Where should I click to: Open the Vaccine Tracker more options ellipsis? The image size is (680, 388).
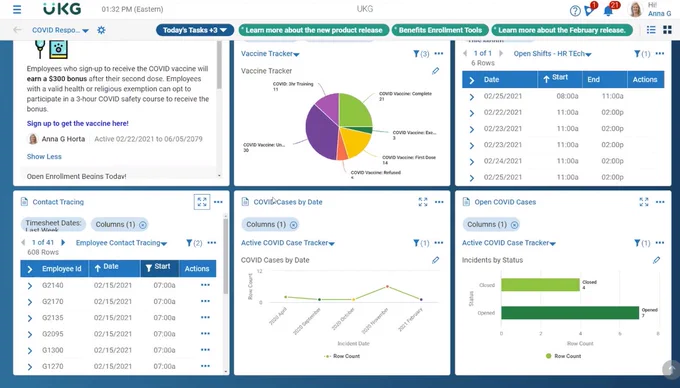point(439,54)
